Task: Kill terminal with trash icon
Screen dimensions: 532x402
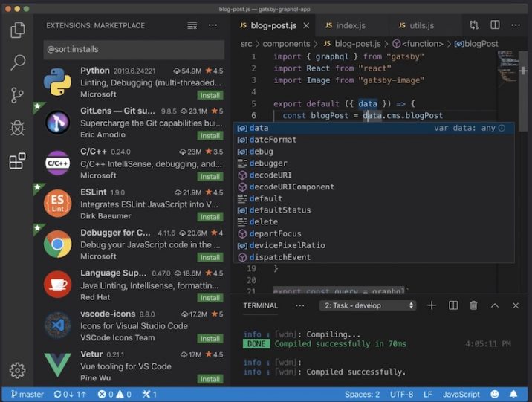Action: pyautogui.click(x=473, y=305)
